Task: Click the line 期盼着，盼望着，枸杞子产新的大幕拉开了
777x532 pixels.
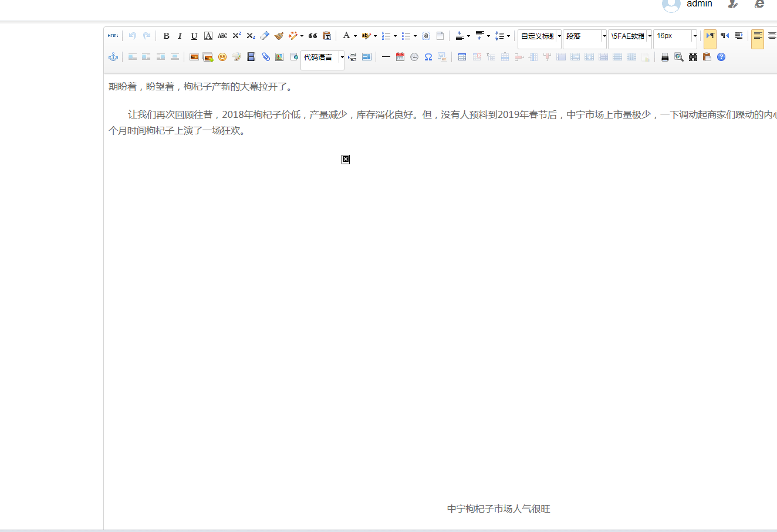Action: click(200, 87)
